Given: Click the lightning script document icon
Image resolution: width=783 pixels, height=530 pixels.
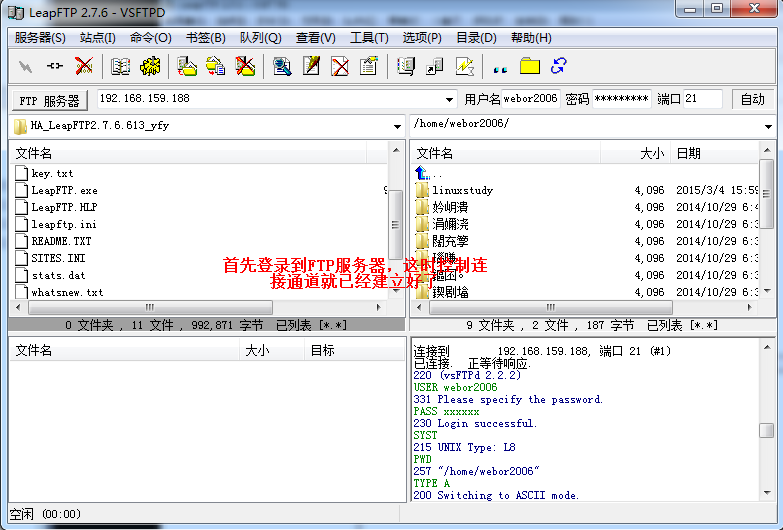Looking at the screenshot, I should point(464,66).
